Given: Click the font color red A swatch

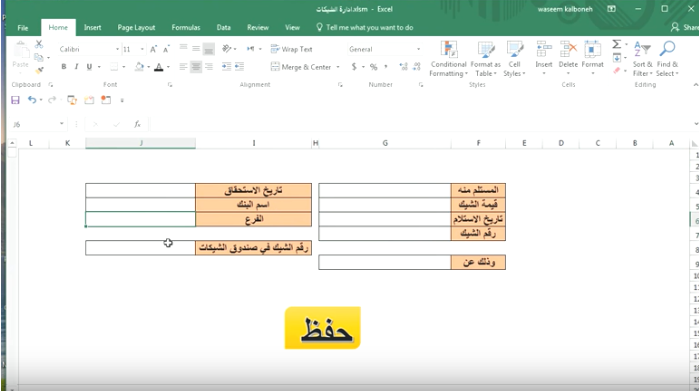Looking at the screenshot, I should click(x=159, y=67).
